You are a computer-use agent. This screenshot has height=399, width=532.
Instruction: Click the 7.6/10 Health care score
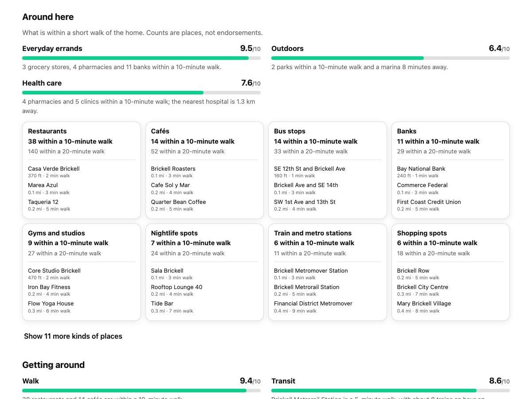(251, 83)
